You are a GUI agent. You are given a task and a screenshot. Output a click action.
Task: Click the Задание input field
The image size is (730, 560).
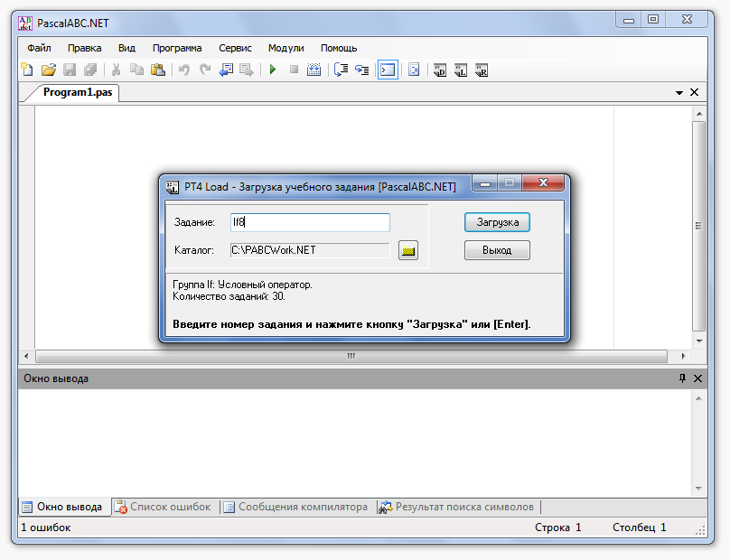tap(310, 222)
